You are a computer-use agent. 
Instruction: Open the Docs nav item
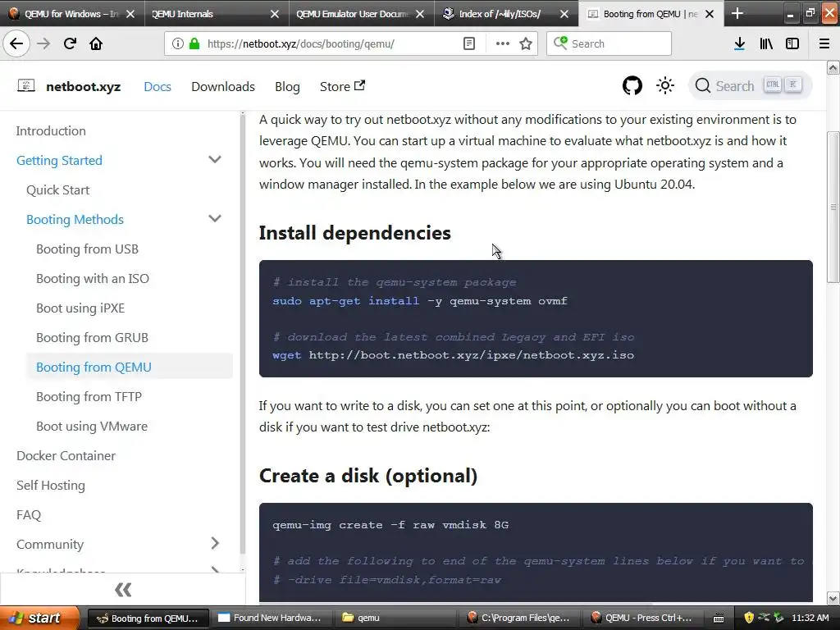pyautogui.click(x=157, y=86)
